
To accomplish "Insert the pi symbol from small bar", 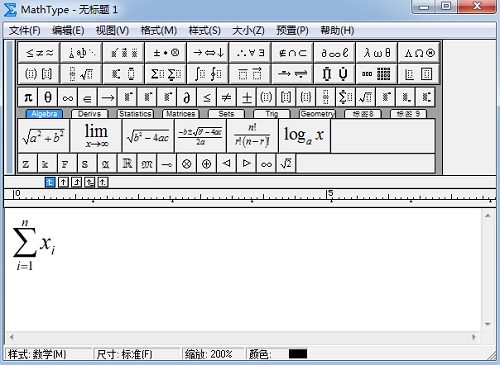I will pyautogui.click(x=28, y=97).
